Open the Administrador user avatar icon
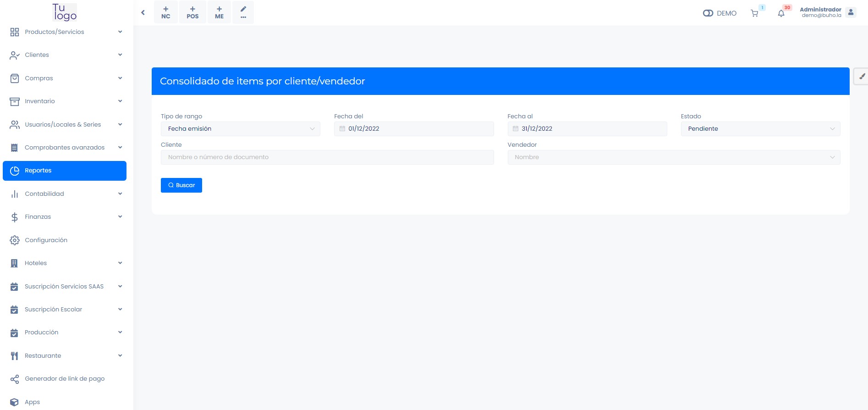868x410 pixels. (851, 12)
